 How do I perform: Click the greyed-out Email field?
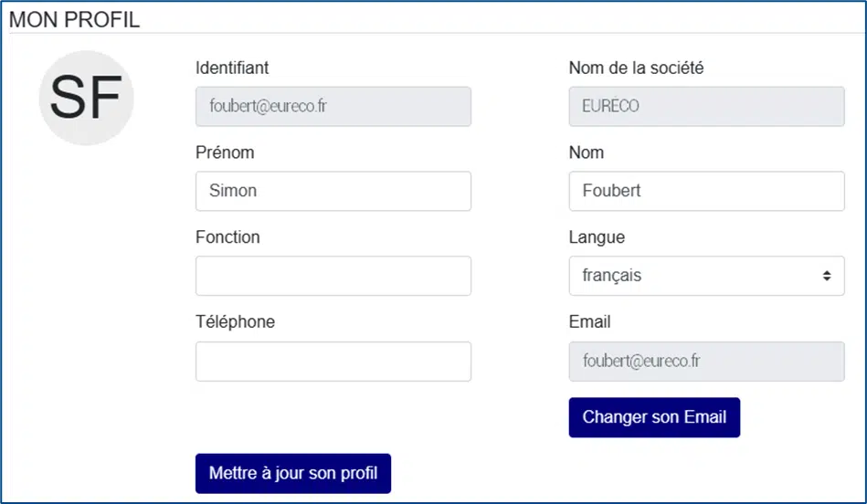coord(706,362)
